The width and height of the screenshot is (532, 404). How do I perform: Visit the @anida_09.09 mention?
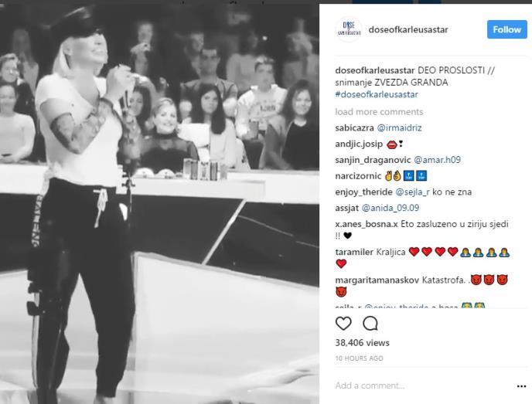[x=390, y=208]
